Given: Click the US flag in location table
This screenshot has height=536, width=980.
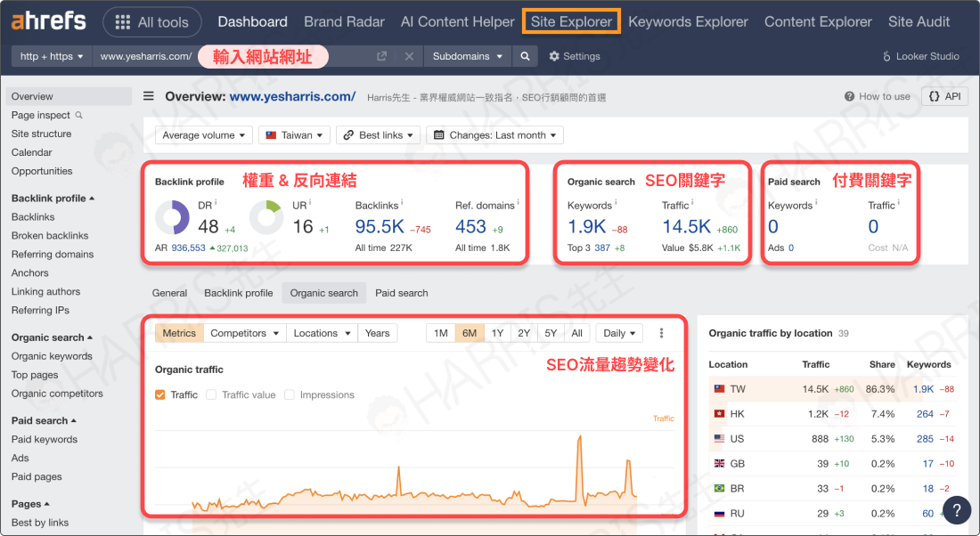Looking at the screenshot, I should click(x=719, y=439).
